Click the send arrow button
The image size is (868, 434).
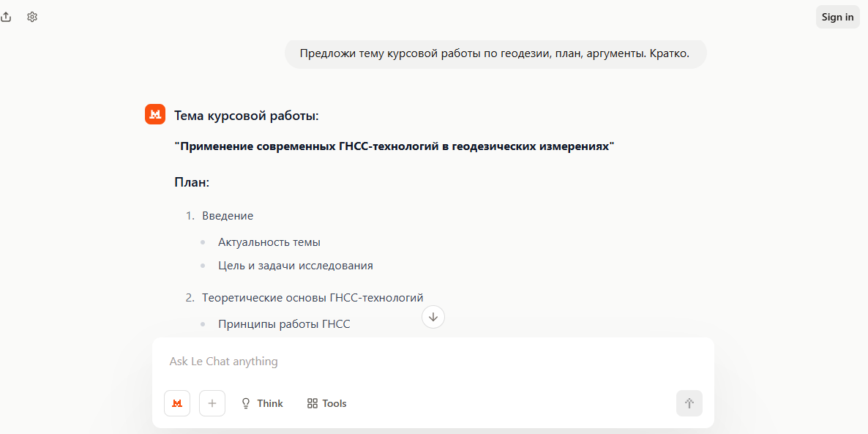point(689,403)
